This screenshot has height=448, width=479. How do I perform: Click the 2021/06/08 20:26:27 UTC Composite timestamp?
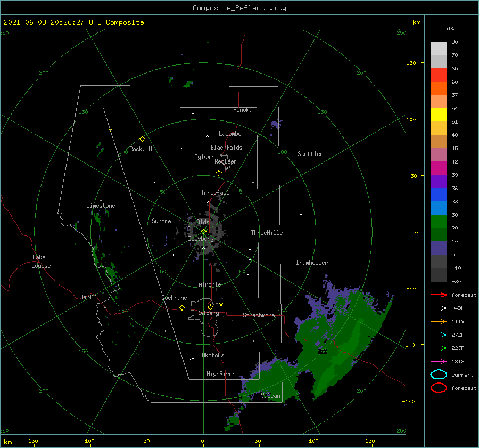point(73,22)
